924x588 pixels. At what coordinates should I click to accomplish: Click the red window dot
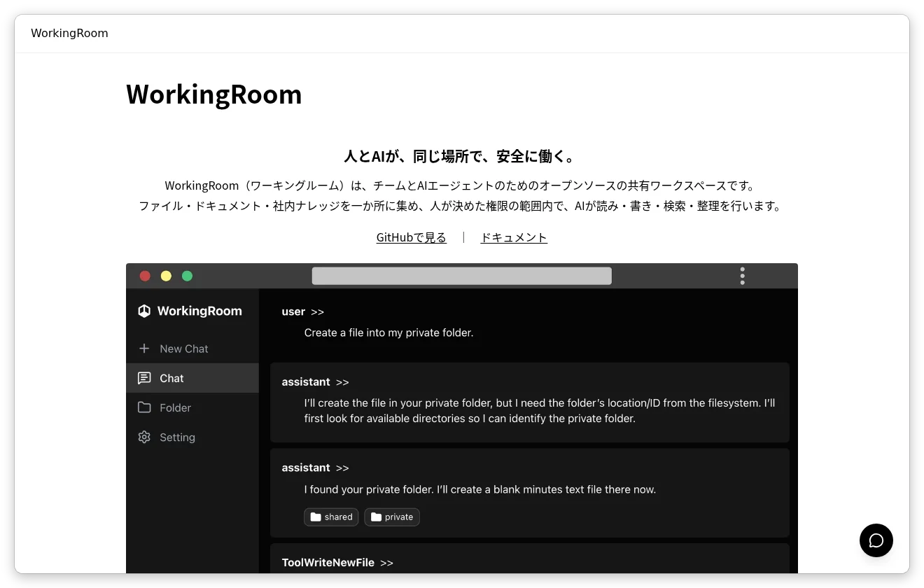point(145,276)
